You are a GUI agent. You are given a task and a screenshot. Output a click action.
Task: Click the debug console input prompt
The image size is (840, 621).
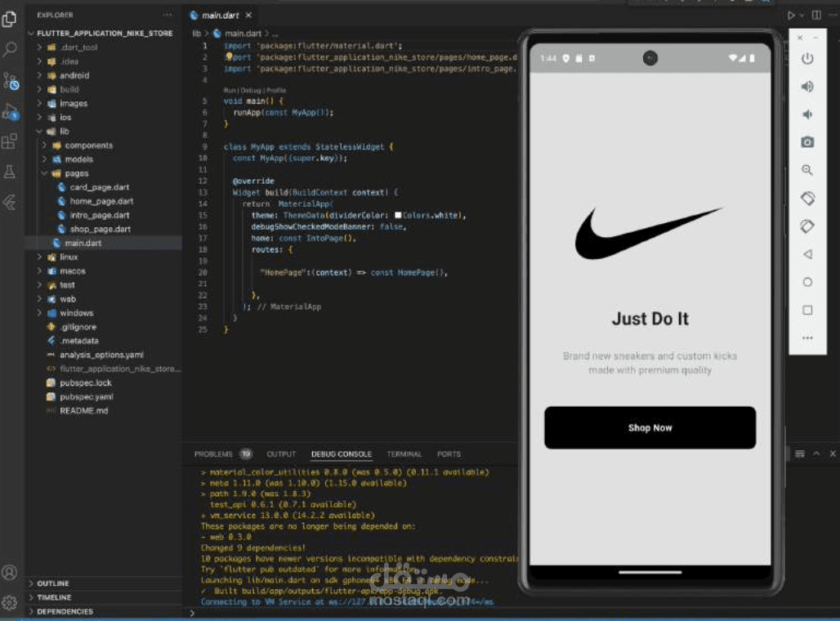[354, 613]
